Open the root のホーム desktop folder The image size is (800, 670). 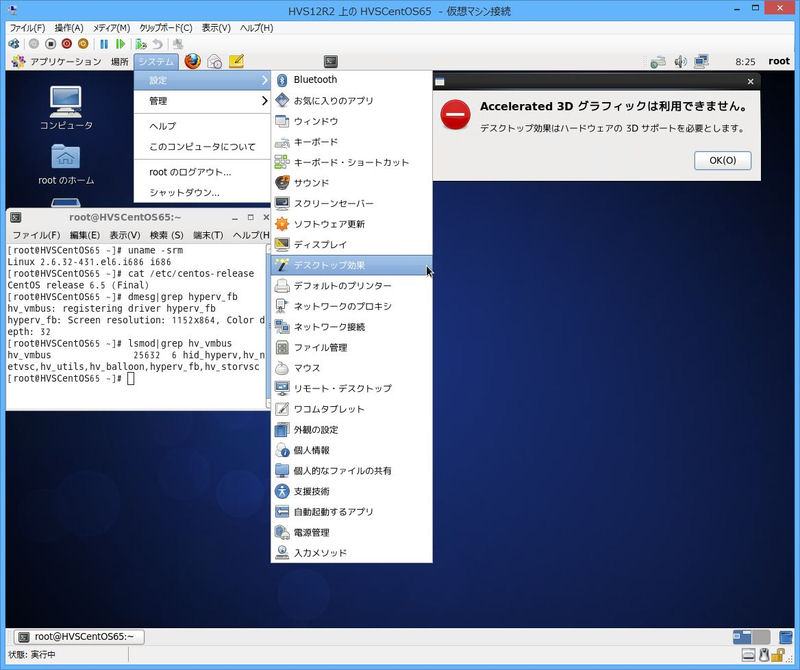(x=66, y=165)
